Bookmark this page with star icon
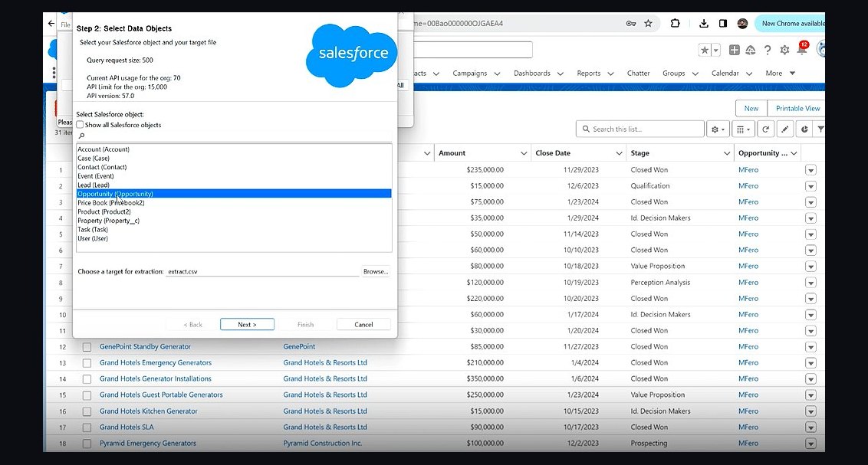This screenshot has width=868, height=465. click(x=648, y=23)
